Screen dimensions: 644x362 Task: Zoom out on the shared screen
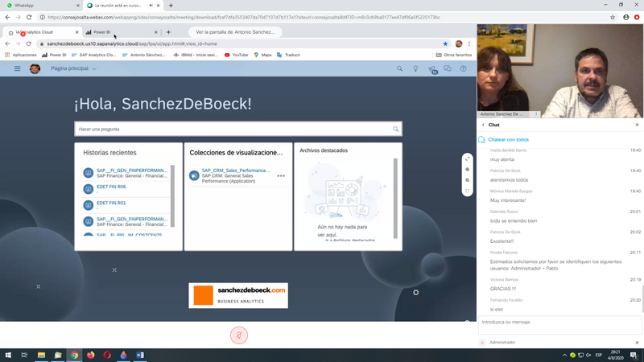click(x=468, y=180)
